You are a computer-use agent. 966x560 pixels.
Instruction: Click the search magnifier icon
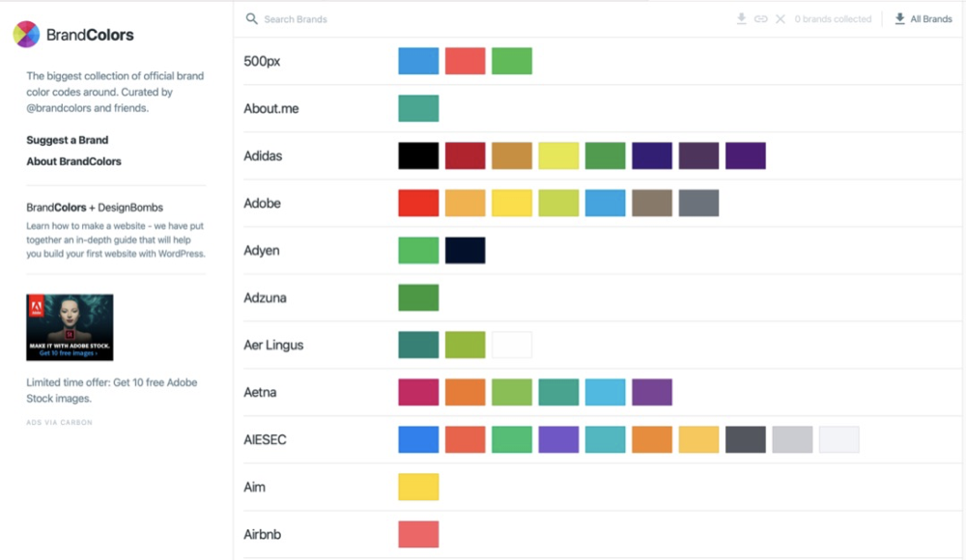click(x=252, y=18)
